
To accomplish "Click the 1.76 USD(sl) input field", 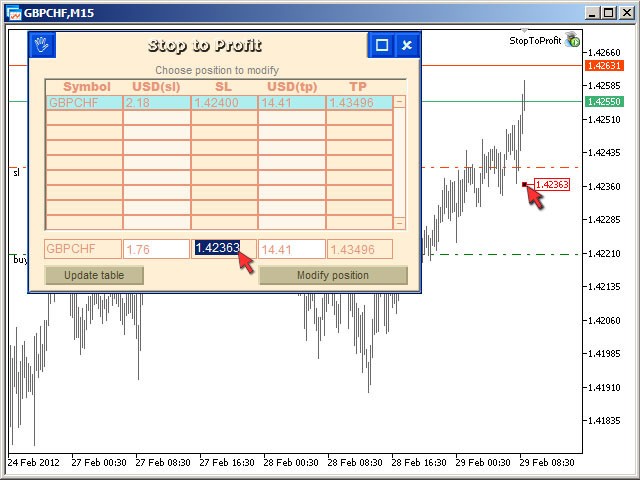I will click(x=156, y=249).
